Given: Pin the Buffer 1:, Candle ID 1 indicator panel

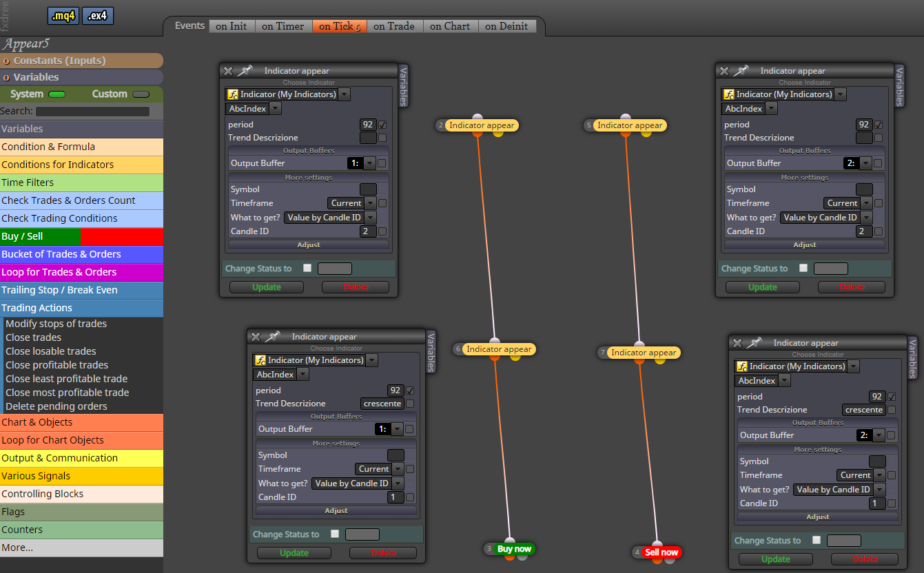Looking at the screenshot, I should [272, 336].
